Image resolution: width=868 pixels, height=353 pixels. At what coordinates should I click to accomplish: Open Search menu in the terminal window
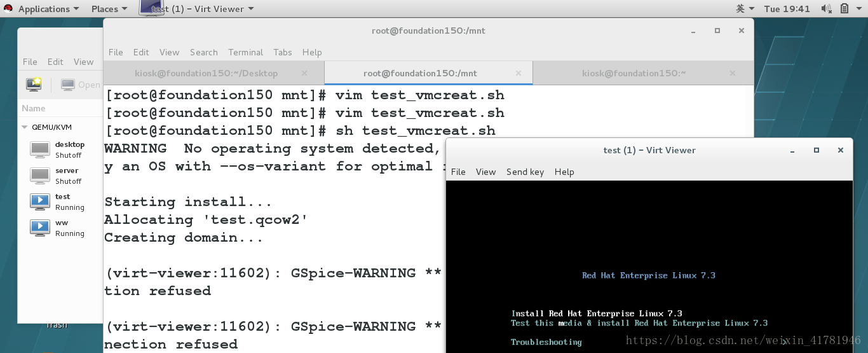pos(203,52)
